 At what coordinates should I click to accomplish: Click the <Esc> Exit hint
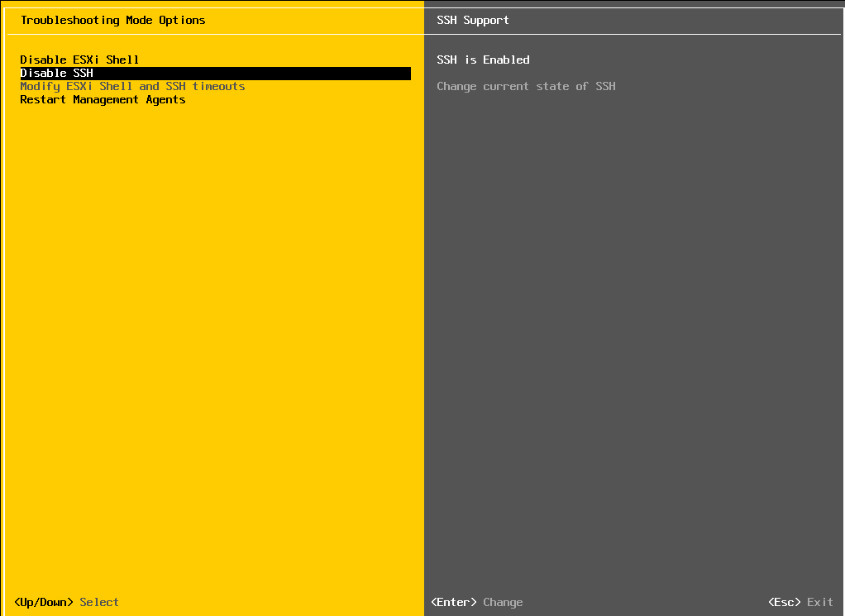tap(801, 602)
